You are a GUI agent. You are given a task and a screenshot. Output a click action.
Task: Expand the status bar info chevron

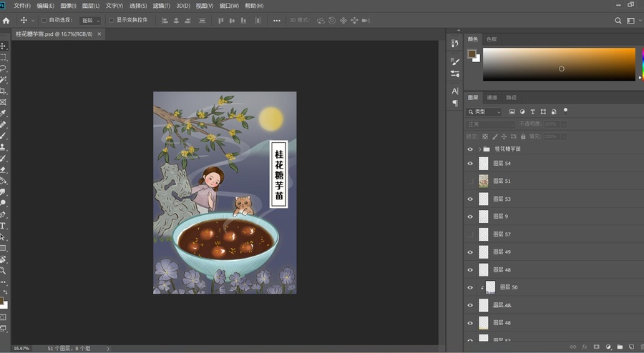click(x=108, y=349)
